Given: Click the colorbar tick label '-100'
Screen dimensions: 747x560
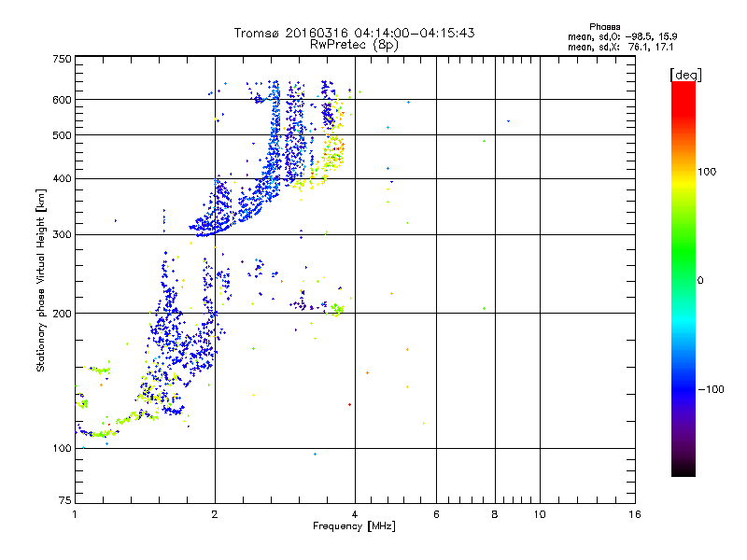Looking at the screenshot, I should click(711, 389).
